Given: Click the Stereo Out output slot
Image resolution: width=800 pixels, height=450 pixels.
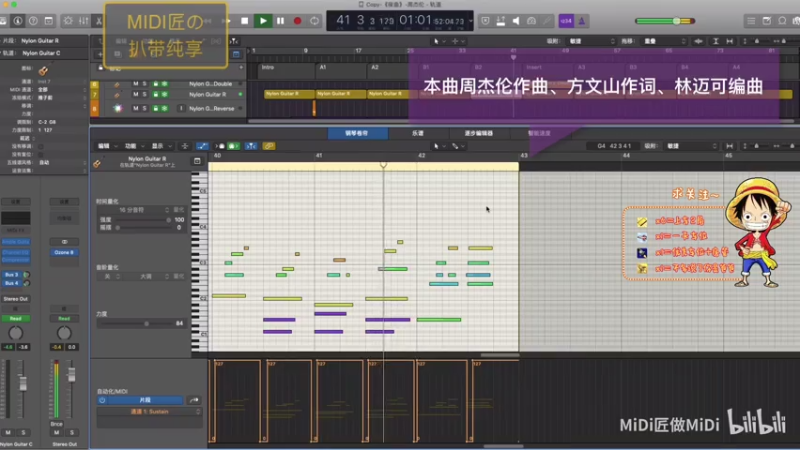Looking at the screenshot, I should click(x=15, y=299).
